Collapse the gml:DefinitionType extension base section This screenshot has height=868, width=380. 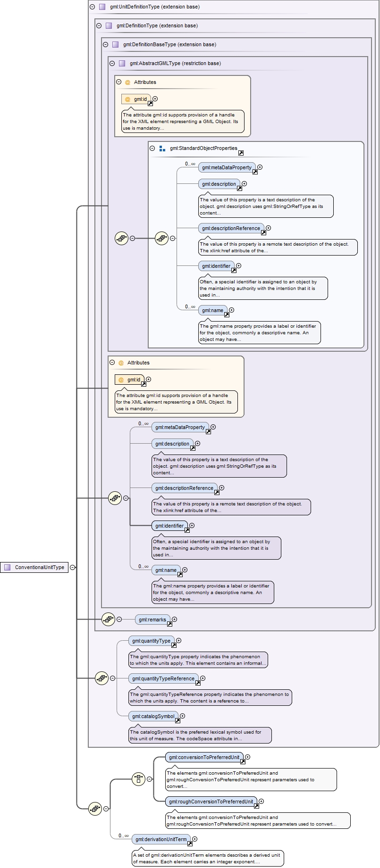coord(99,25)
